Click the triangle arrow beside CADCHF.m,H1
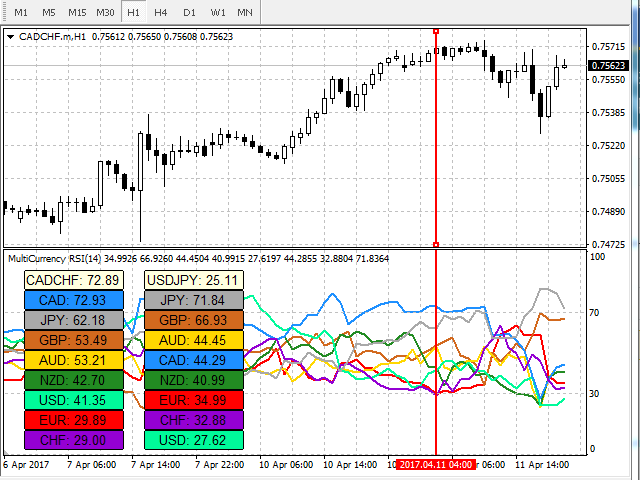This screenshot has height=480, width=640. tap(11, 37)
